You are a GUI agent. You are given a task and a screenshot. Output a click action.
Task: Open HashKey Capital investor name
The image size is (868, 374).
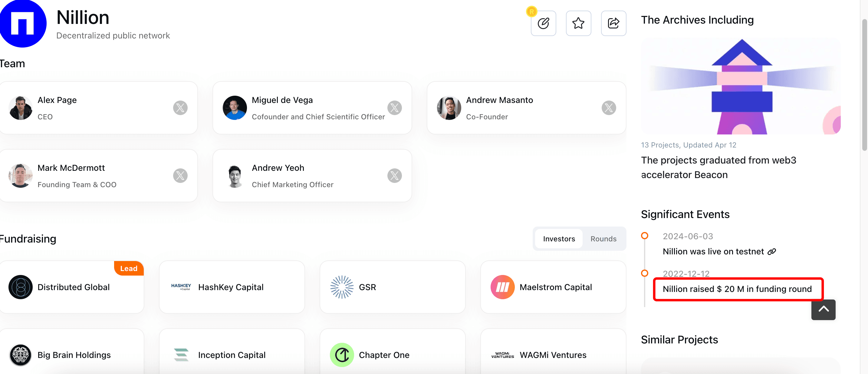tap(231, 287)
